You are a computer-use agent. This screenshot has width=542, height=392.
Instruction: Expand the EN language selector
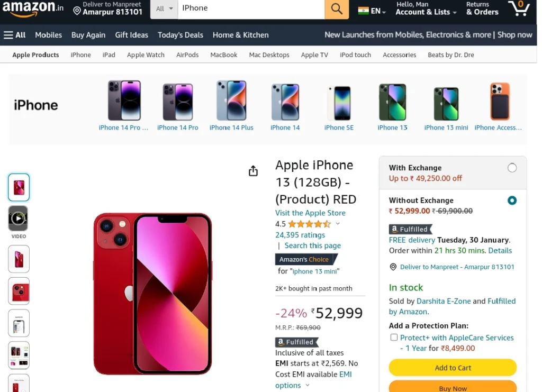click(x=372, y=11)
